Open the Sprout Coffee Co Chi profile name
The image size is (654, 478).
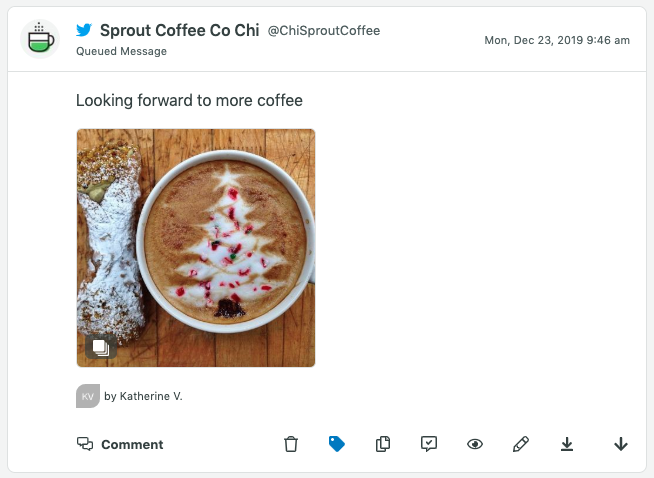click(180, 30)
